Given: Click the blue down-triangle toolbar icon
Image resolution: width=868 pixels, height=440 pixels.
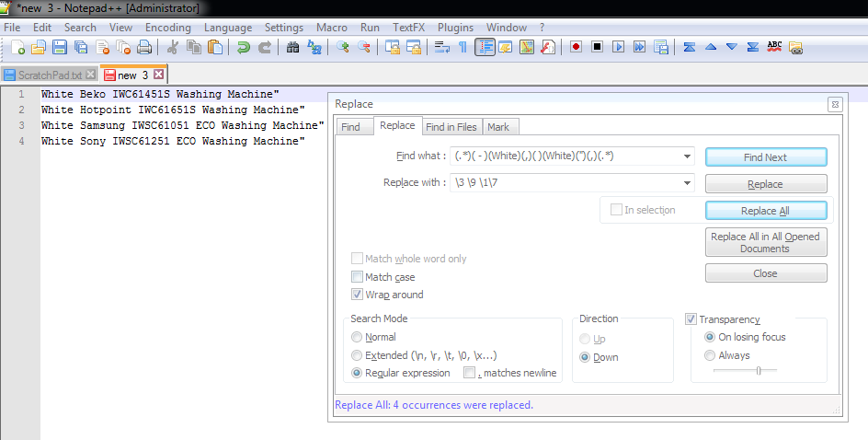Looking at the screenshot, I should [732, 47].
